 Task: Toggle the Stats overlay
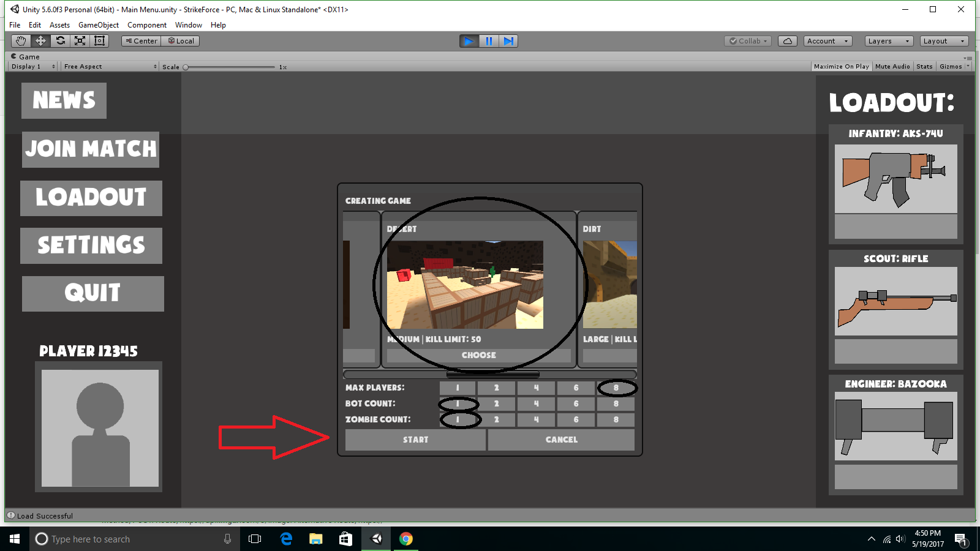pos(924,66)
